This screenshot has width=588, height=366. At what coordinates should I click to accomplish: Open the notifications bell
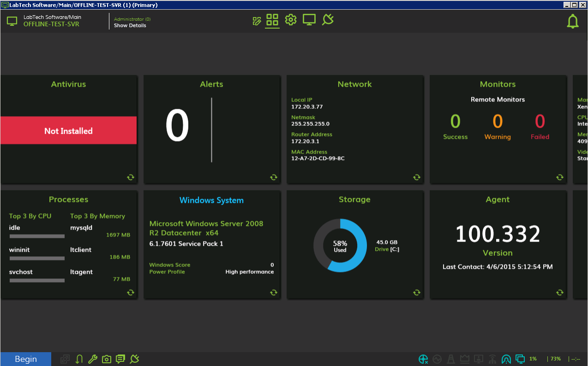click(572, 21)
